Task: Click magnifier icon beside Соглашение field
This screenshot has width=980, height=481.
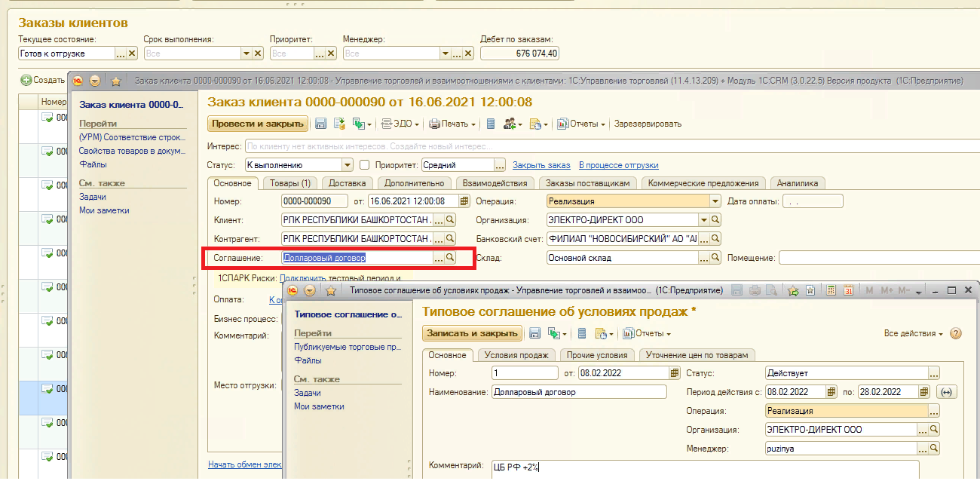Action: coord(450,258)
